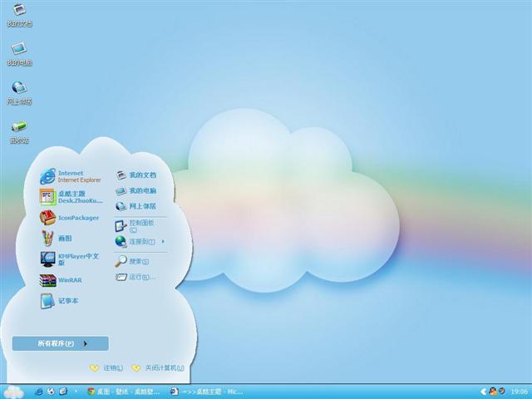
Task: Open 我的电脑 in start menu right column
Action: [x=136, y=190]
